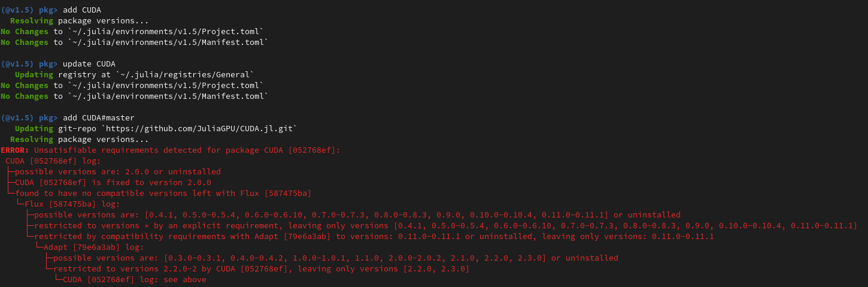The width and height of the screenshot is (868, 287).
Task: Click second 'No Changes' line under update CUDA
Action: coord(134,96)
